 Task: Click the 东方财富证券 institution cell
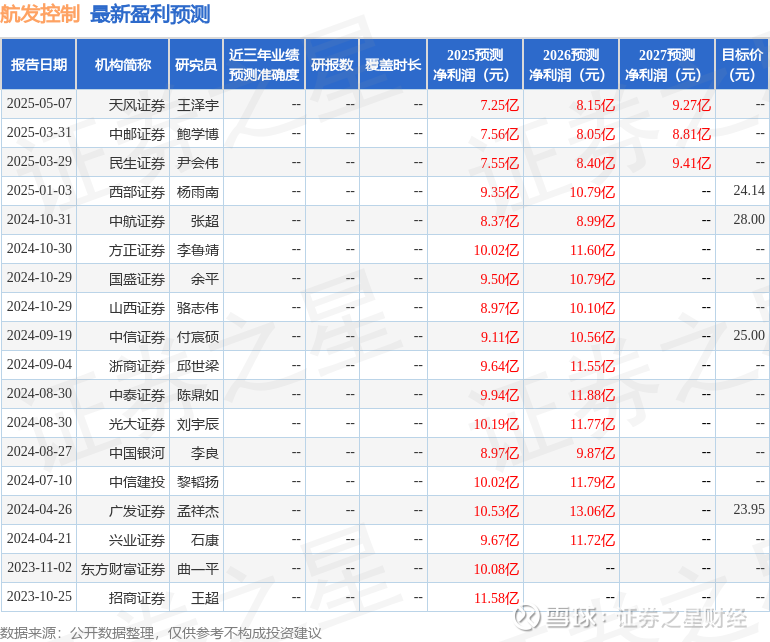123,569
